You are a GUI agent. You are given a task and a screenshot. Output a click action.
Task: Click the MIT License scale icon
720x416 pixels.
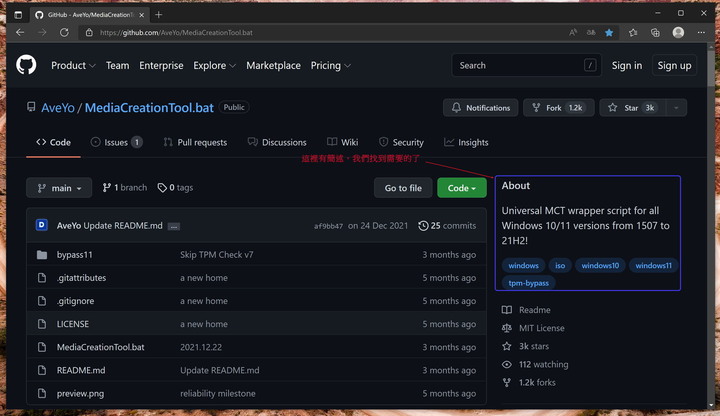click(x=506, y=328)
